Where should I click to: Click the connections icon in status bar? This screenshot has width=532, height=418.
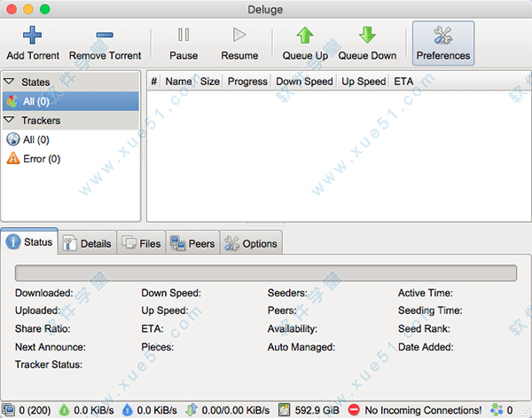(8, 410)
